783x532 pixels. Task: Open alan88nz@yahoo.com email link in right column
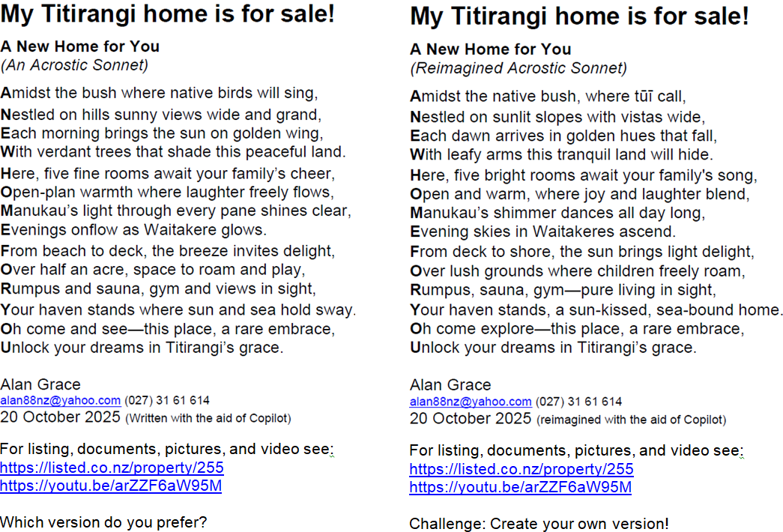click(x=471, y=402)
